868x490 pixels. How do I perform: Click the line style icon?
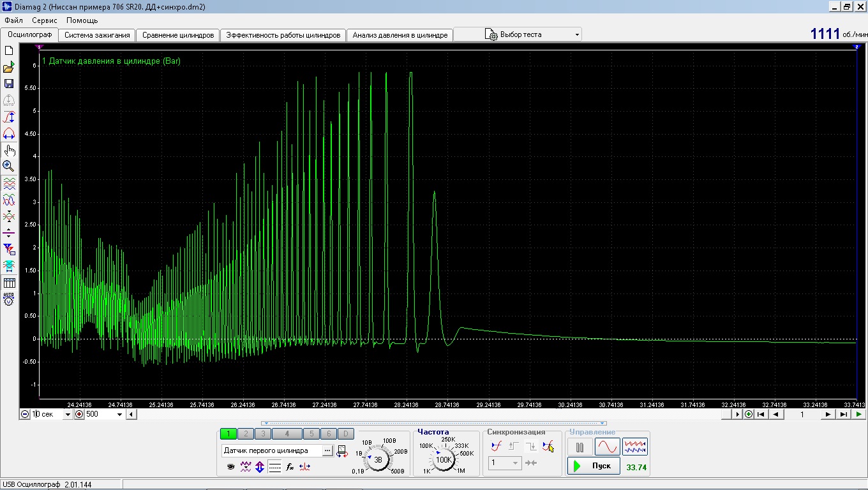[x=274, y=467]
